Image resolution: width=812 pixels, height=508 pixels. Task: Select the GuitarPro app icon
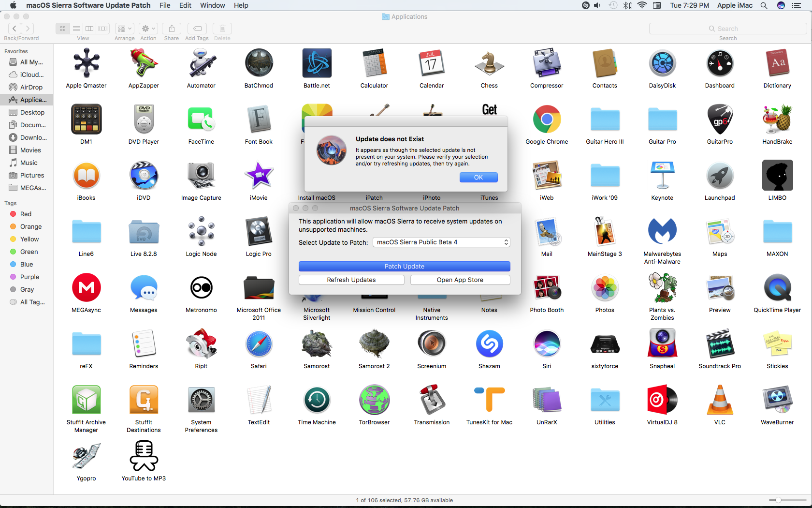click(720, 119)
